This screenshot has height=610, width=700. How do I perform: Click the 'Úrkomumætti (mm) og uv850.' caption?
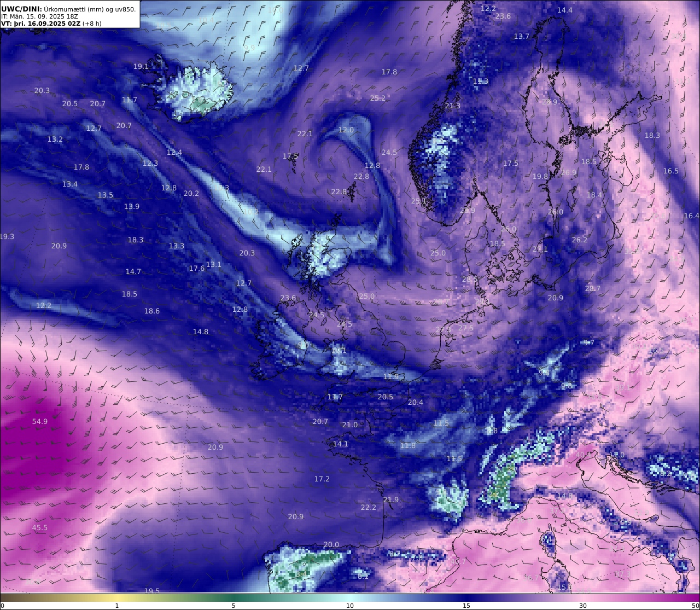[90, 9]
